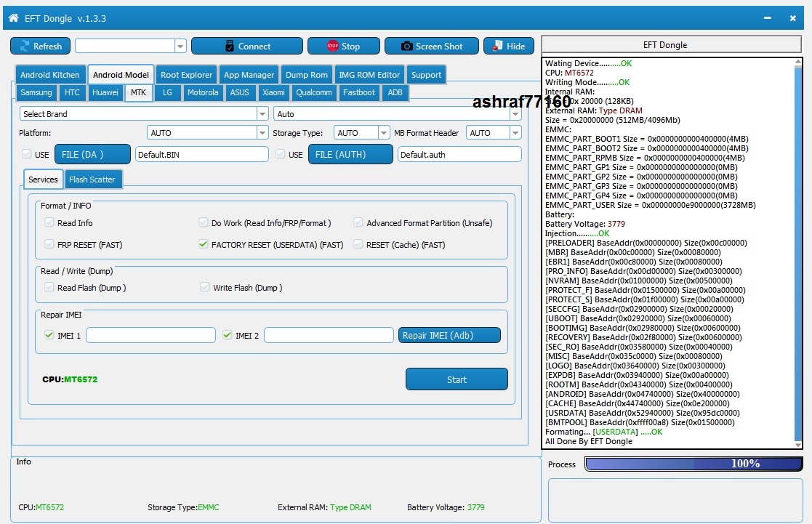Viewport: 812px width, 524px height.
Task: Switch to the Flash Scatter tab
Action: point(92,180)
